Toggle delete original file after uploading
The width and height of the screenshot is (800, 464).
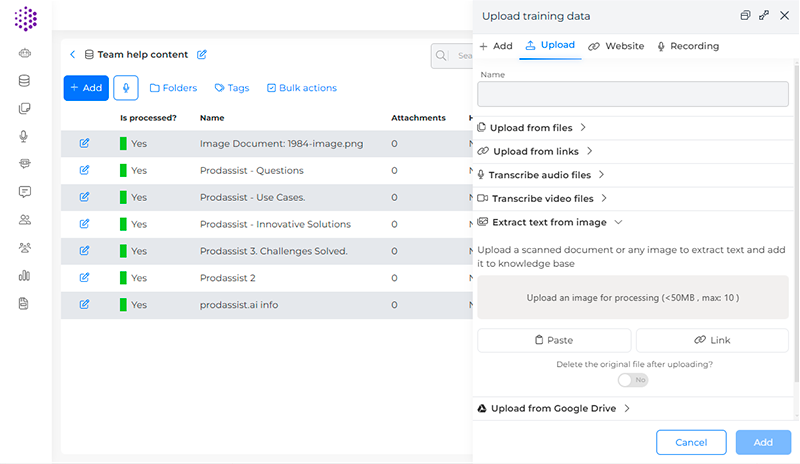point(633,380)
